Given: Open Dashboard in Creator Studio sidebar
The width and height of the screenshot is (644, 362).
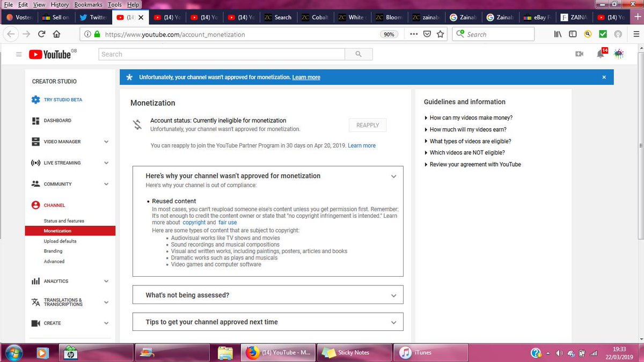Looking at the screenshot, I should [x=57, y=121].
